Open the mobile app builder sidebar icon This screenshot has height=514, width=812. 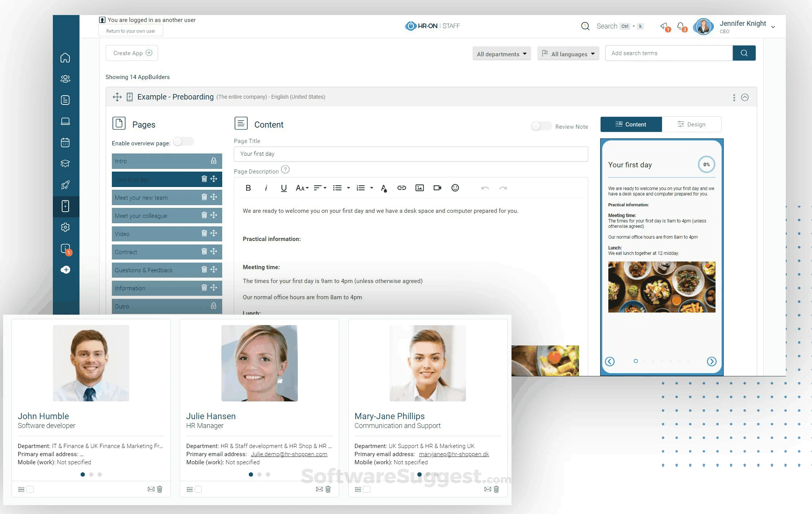(x=66, y=206)
